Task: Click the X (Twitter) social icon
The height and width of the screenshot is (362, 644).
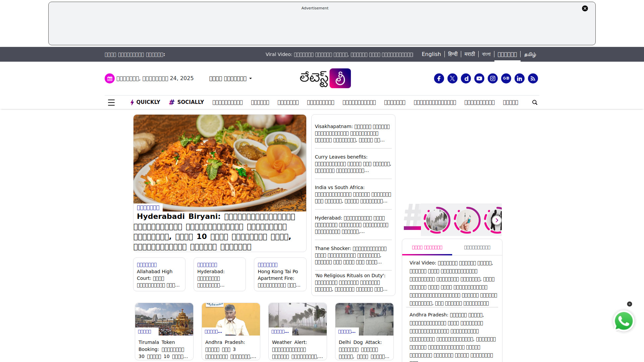Action: 452,78
